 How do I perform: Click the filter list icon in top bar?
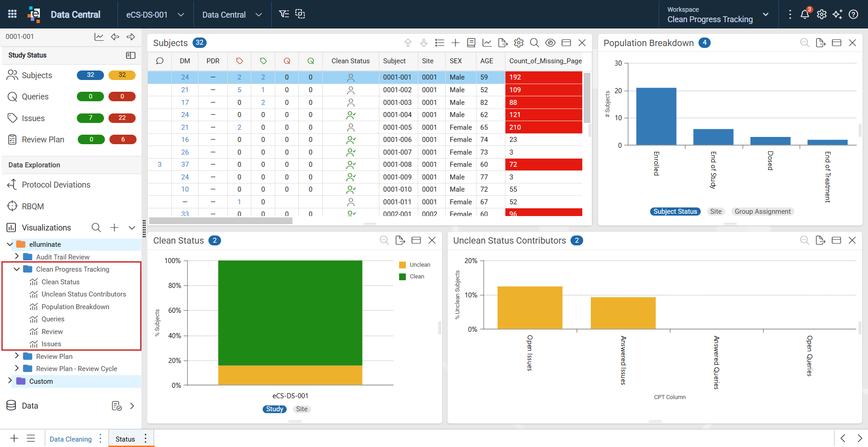(x=283, y=14)
